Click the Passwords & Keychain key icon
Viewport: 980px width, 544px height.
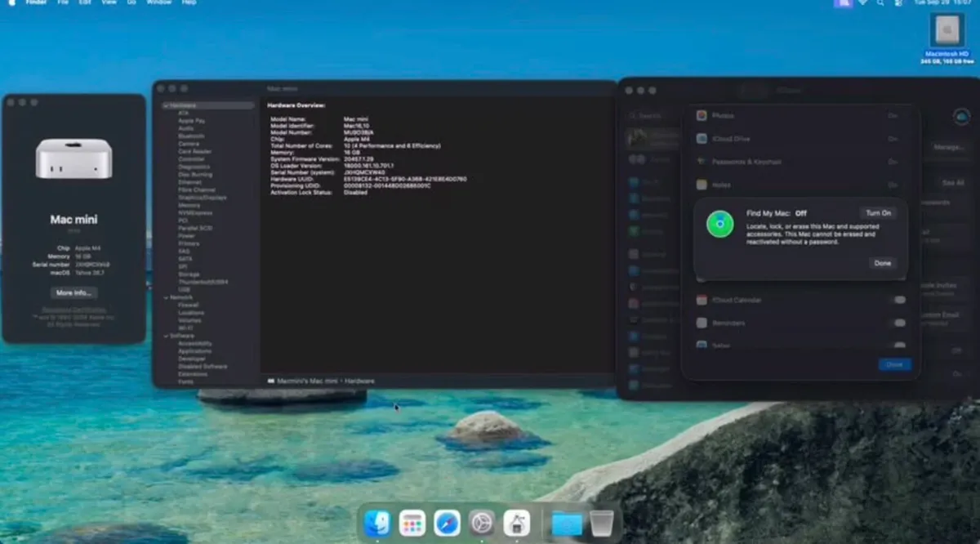[x=702, y=162]
